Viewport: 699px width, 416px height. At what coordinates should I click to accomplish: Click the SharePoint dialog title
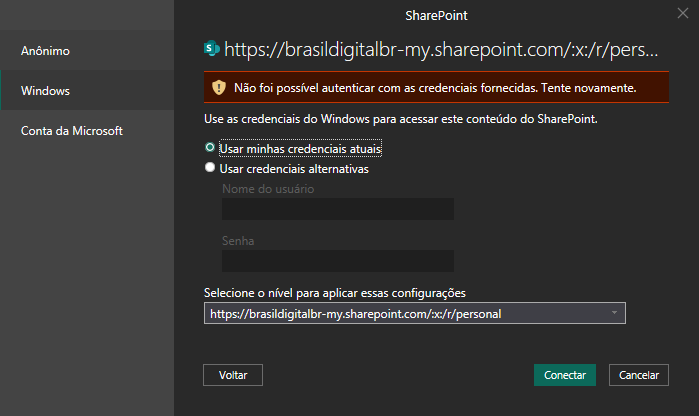tap(436, 16)
